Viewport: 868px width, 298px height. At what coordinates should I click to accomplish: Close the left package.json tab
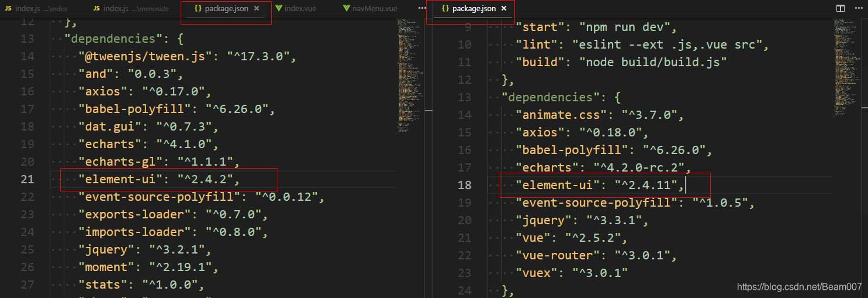[x=257, y=9]
